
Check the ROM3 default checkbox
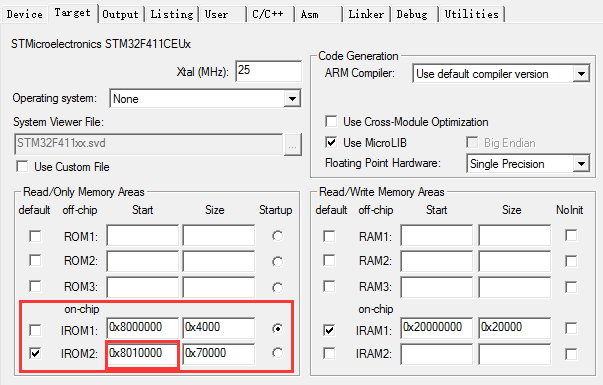click(x=35, y=286)
